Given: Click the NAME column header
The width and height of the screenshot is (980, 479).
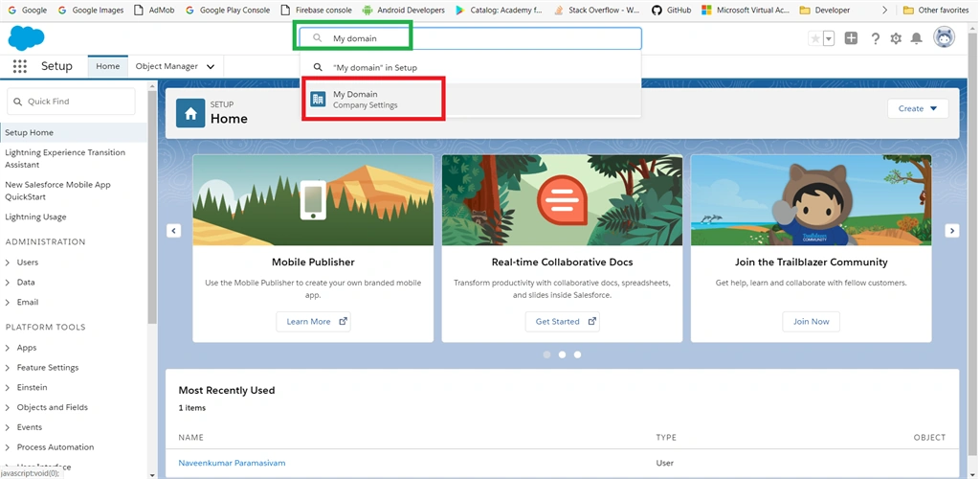Looking at the screenshot, I should point(191,438).
